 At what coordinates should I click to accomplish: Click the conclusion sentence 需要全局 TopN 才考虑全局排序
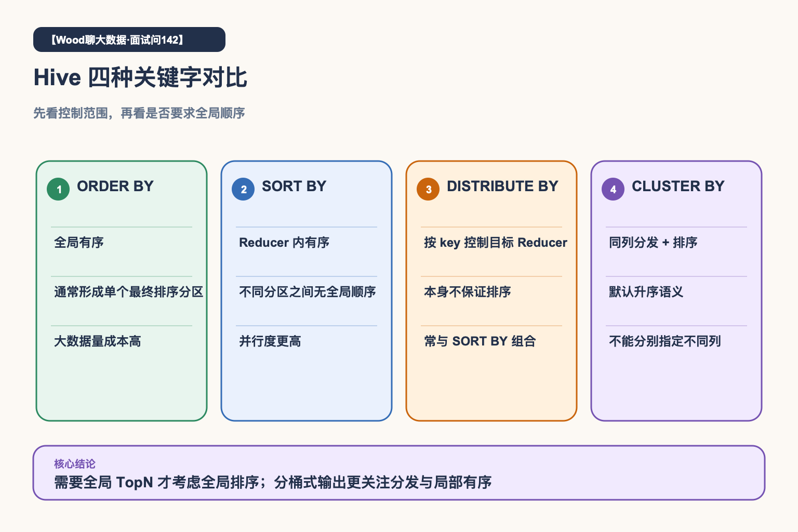156,483
